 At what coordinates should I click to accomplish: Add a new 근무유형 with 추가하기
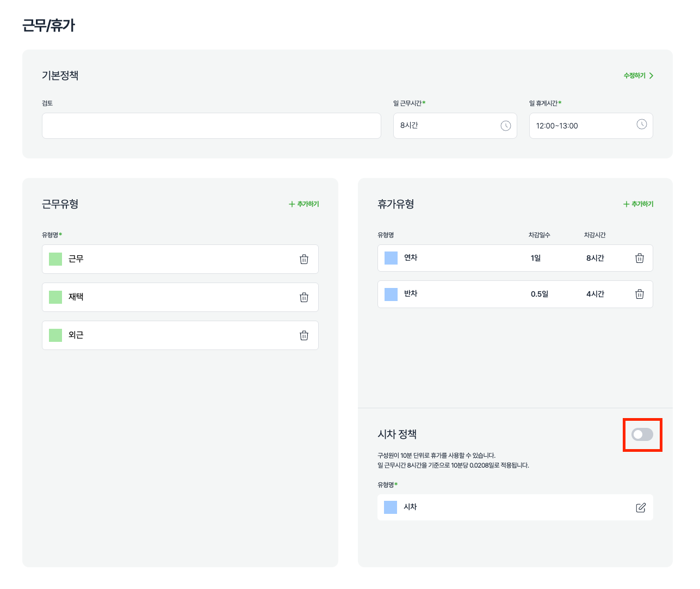pyautogui.click(x=304, y=204)
